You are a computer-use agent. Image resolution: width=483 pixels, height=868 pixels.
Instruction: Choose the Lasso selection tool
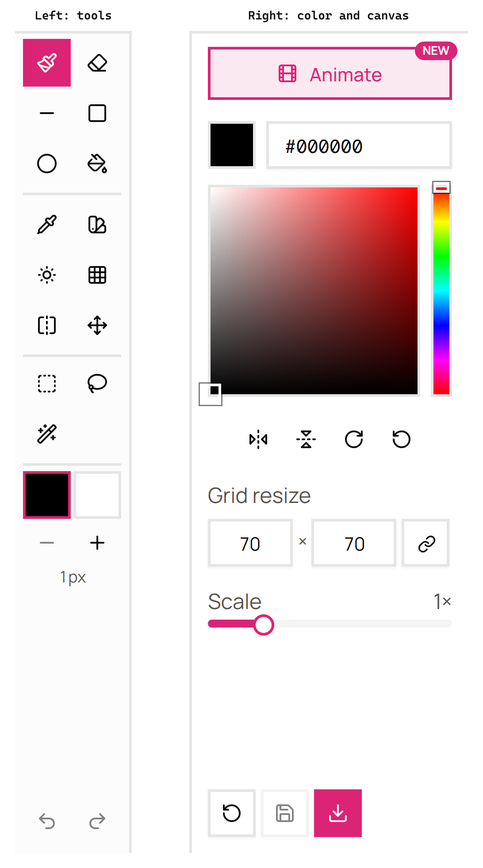click(x=97, y=384)
